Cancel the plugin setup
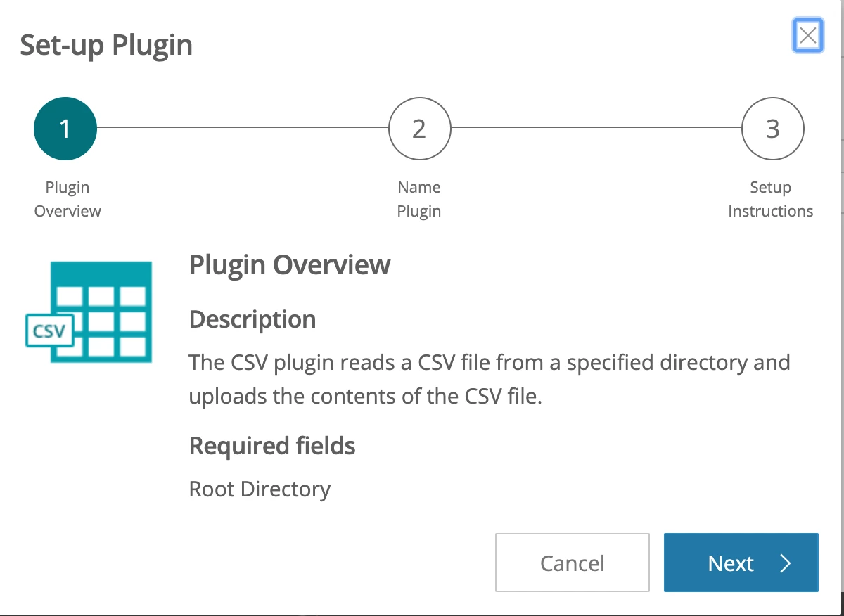 573,563
